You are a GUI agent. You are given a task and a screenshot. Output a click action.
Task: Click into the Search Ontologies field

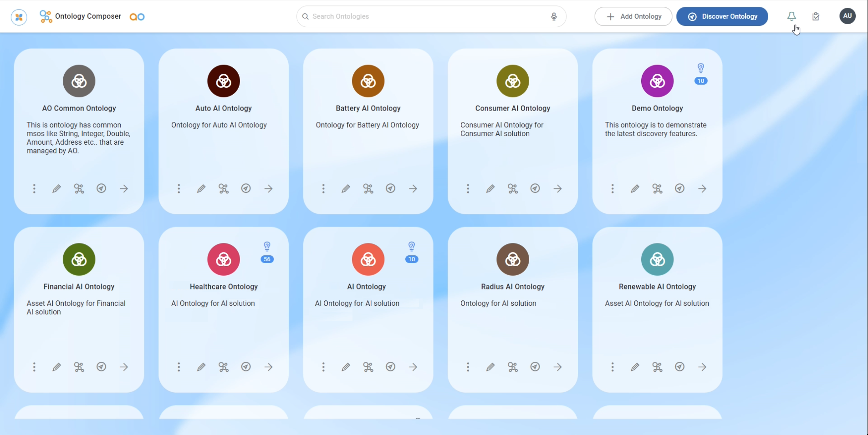pyautogui.click(x=428, y=16)
